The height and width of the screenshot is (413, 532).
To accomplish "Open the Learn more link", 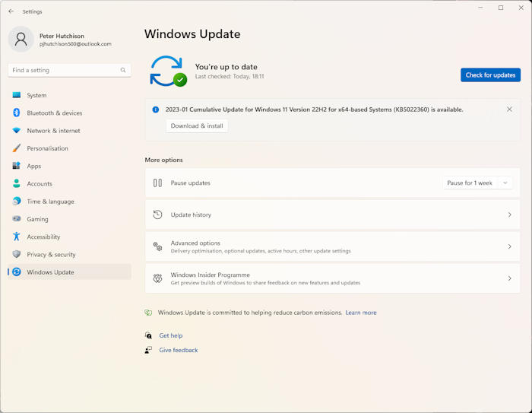I will pyautogui.click(x=361, y=313).
